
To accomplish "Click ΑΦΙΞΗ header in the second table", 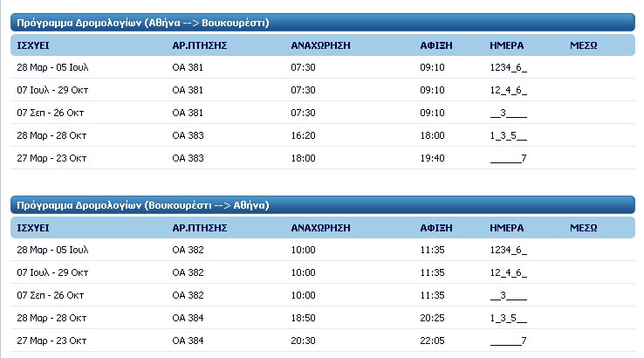I will click(x=435, y=228).
